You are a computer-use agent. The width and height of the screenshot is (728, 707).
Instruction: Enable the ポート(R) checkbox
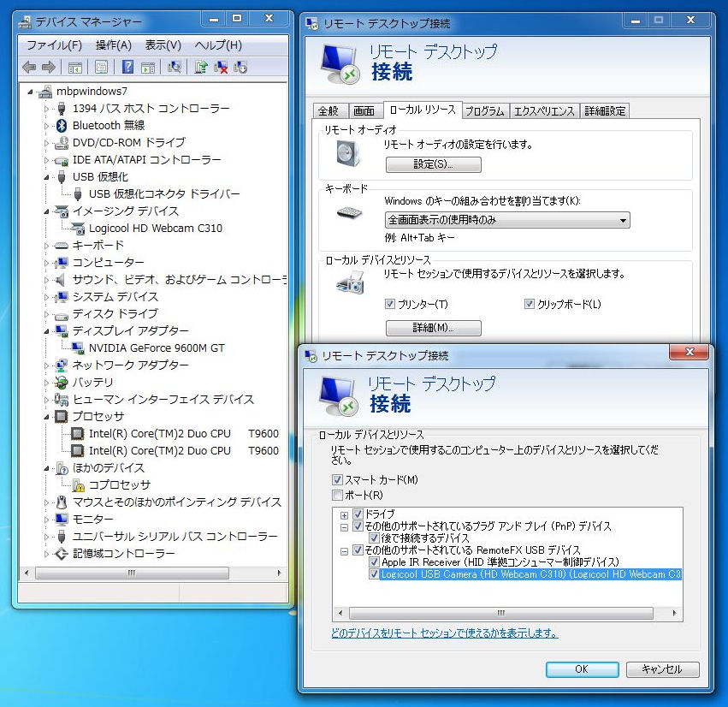pyautogui.click(x=338, y=496)
